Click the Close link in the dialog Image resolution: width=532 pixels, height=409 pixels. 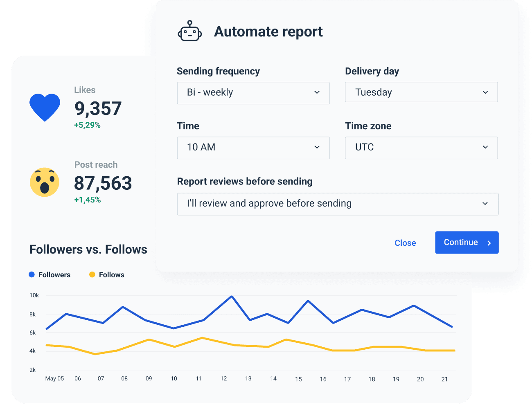[405, 243]
